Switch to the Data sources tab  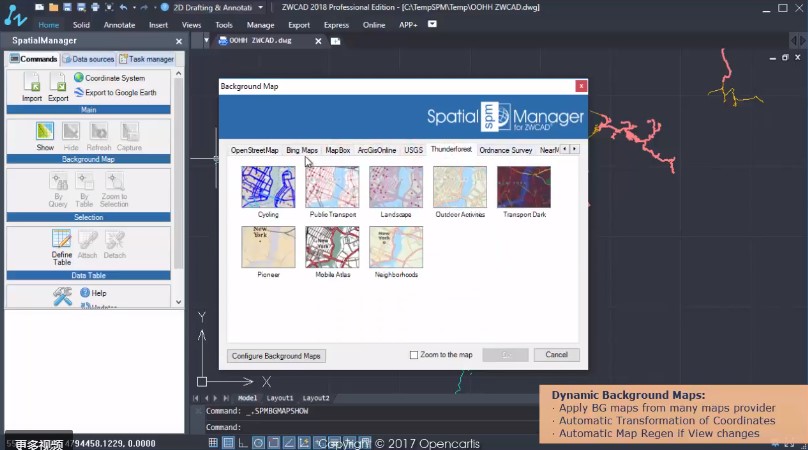(x=87, y=59)
